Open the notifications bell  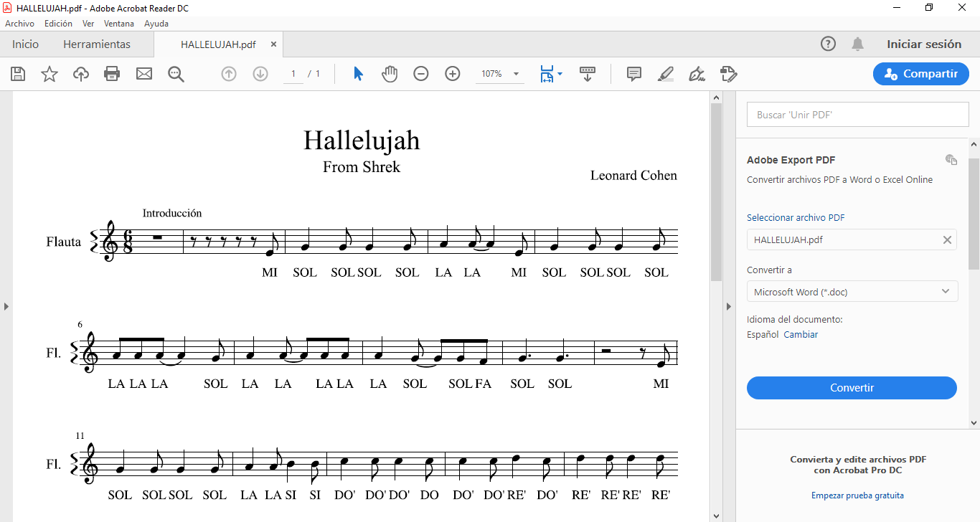tap(857, 44)
